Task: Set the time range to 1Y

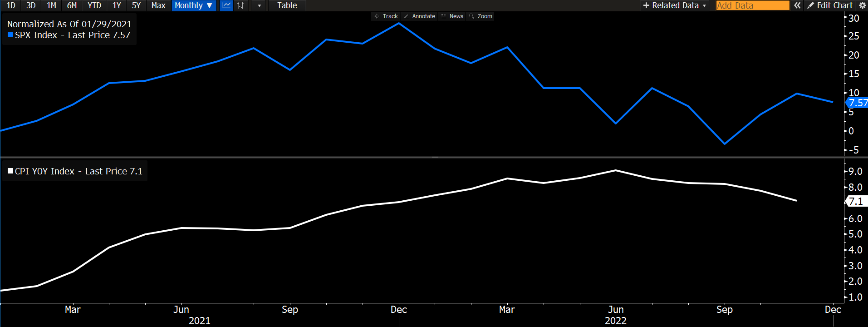Action: click(x=117, y=5)
